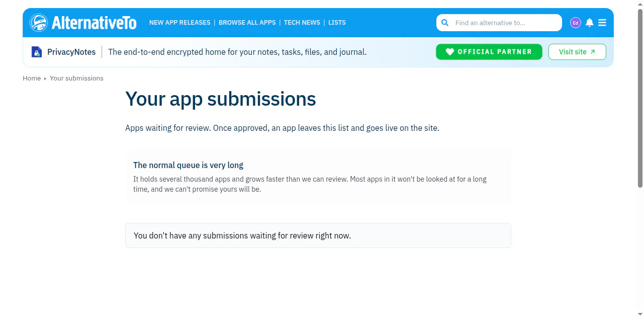Open New App Releases

(x=180, y=23)
